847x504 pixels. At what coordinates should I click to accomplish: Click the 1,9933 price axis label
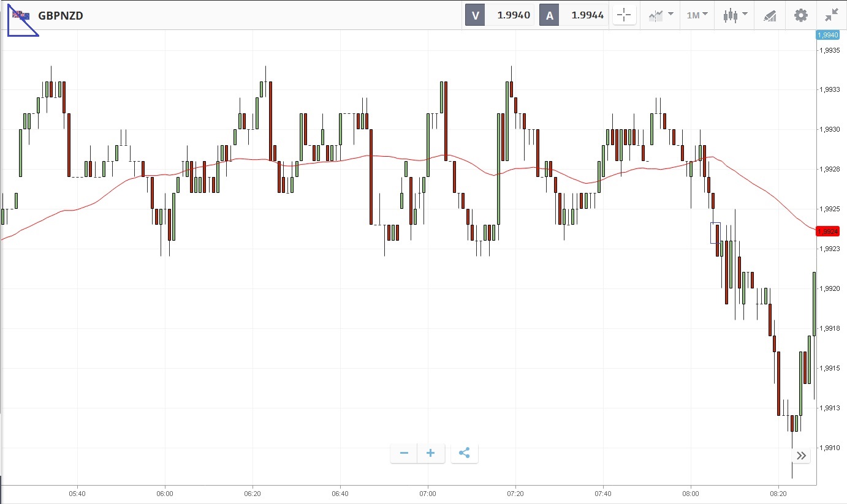point(829,90)
